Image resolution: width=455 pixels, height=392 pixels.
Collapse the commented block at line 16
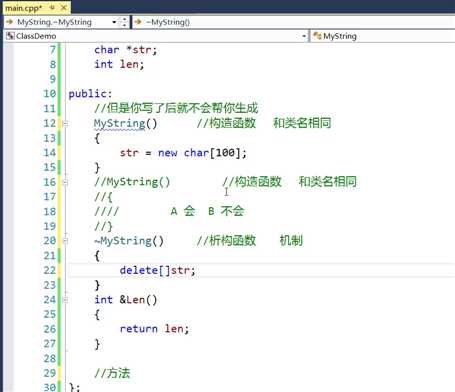click(x=65, y=182)
